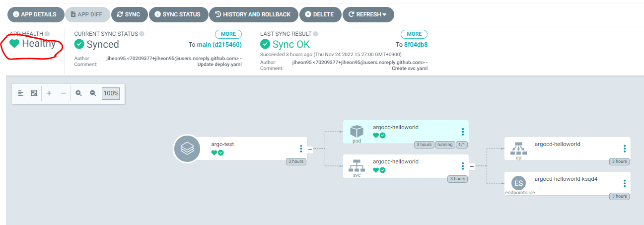
Task: Click the Current Sync Status help icon
Action: (x=142, y=34)
